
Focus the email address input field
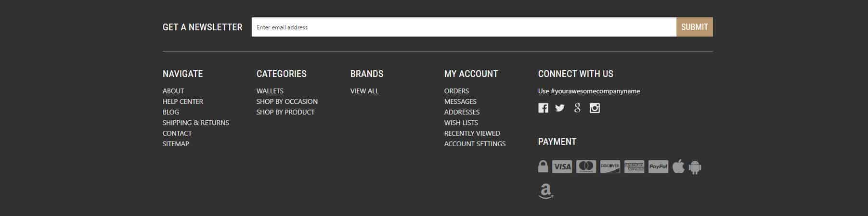pos(464,27)
